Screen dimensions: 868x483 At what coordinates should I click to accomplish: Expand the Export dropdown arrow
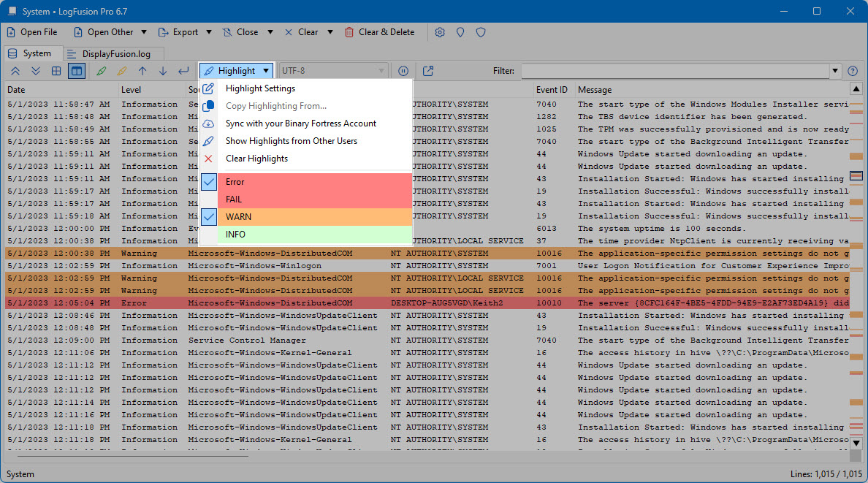tap(209, 32)
